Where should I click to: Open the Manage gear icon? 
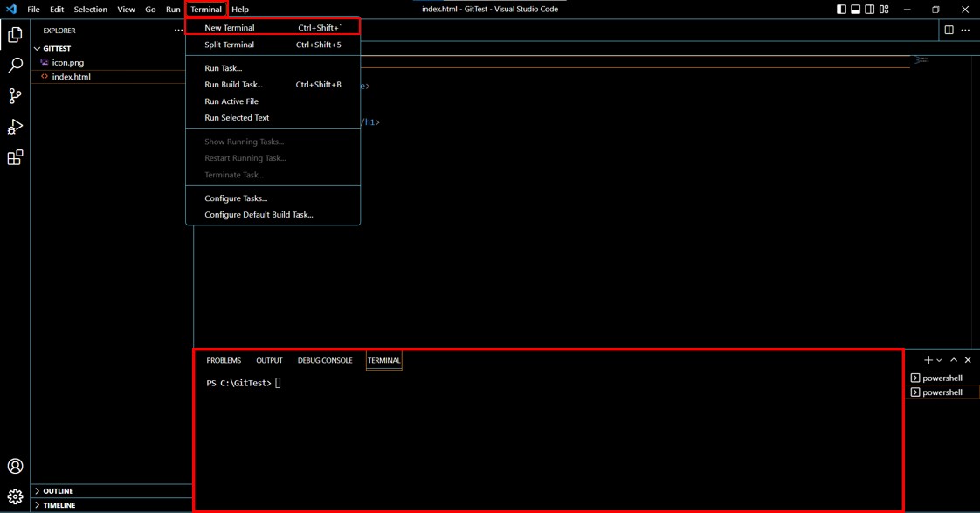click(15, 496)
